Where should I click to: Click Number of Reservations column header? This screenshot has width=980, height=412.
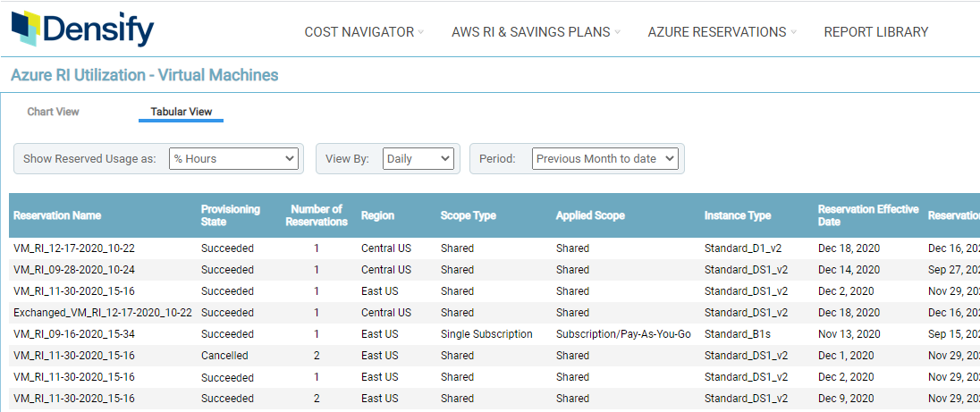317,215
